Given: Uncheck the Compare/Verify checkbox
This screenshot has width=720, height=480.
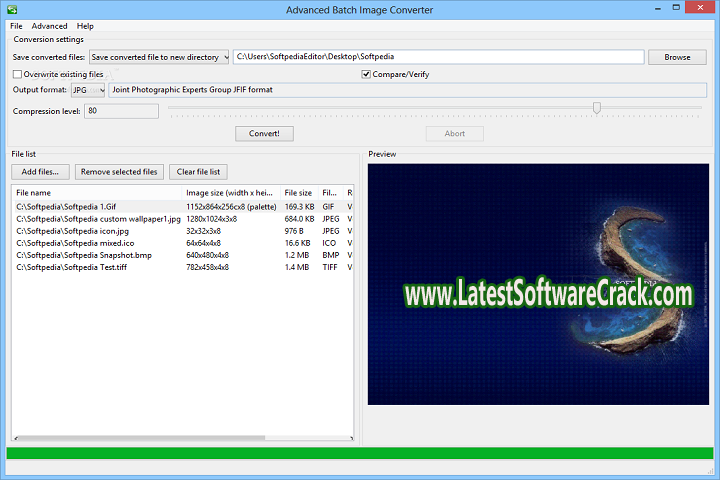Looking at the screenshot, I should click(x=366, y=74).
